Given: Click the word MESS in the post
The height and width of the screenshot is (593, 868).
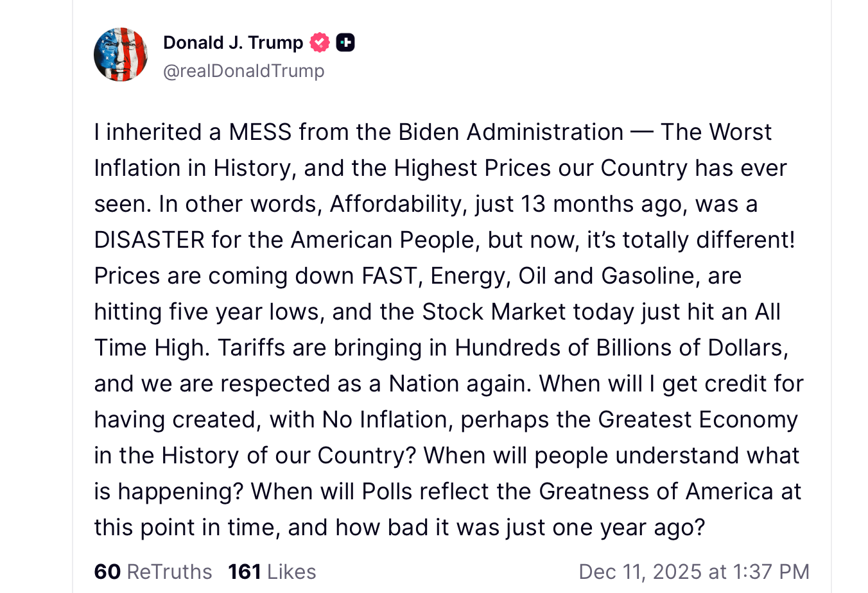Looking at the screenshot, I should pyautogui.click(x=260, y=132).
